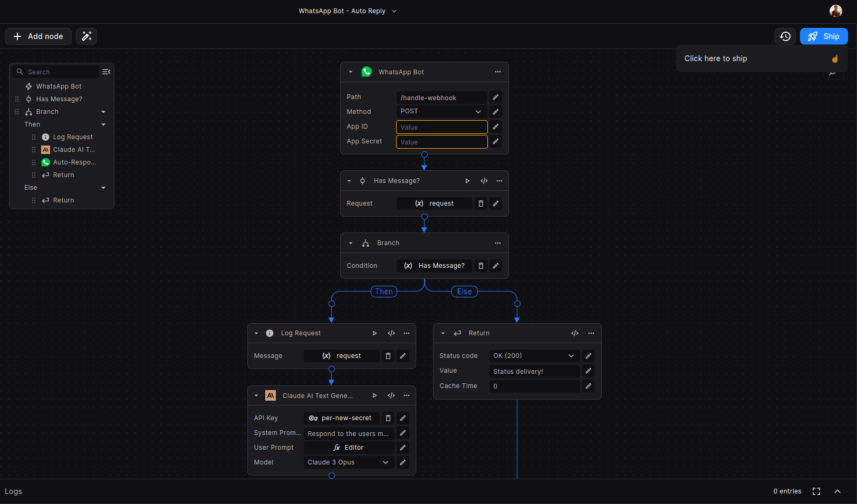Run the Has Message? node
Screen dimensions: 857x504
tap(467, 181)
